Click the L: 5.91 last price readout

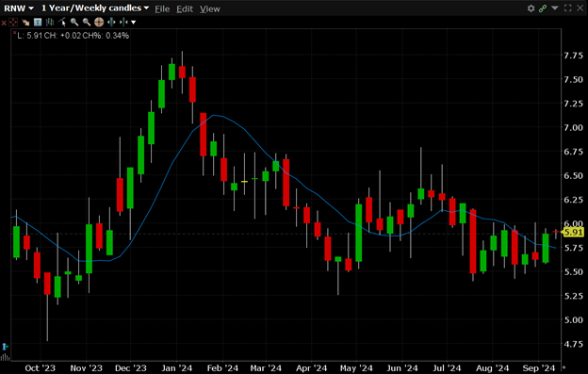(x=30, y=36)
